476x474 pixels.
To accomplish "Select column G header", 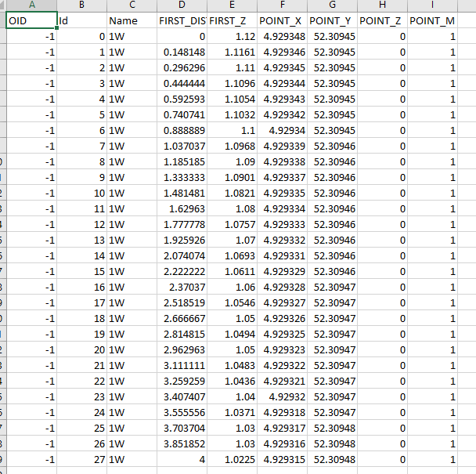I will point(333,5).
